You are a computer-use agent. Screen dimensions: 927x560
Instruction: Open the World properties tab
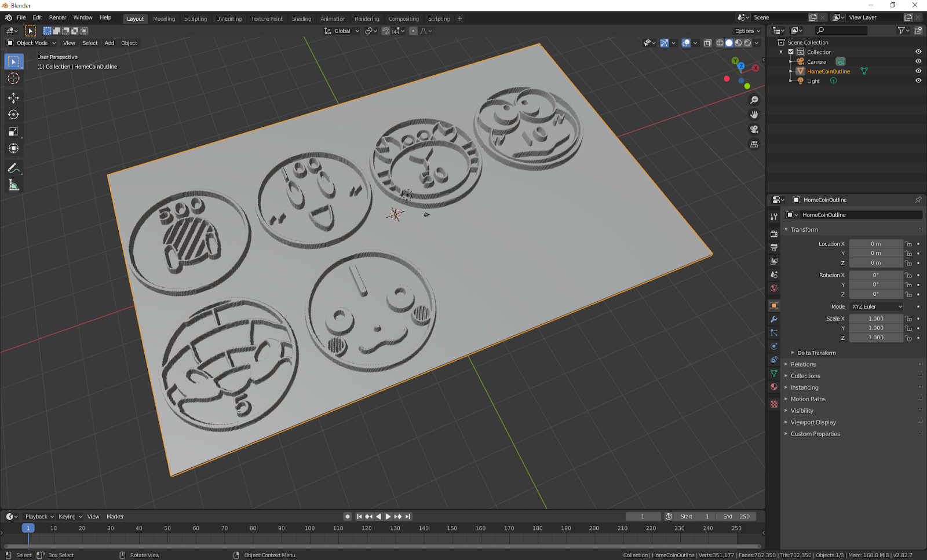coord(773,288)
